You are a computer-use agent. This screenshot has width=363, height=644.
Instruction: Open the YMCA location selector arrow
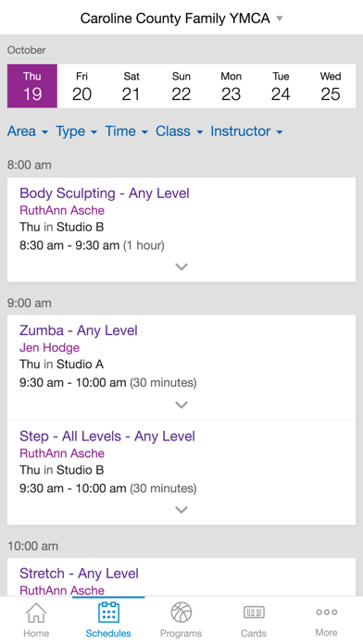tap(280, 19)
